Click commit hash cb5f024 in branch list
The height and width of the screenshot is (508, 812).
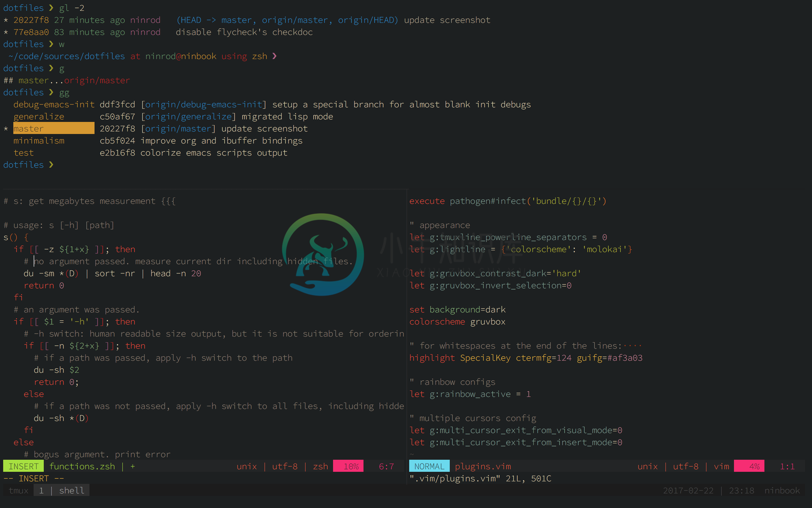click(117, 141)
